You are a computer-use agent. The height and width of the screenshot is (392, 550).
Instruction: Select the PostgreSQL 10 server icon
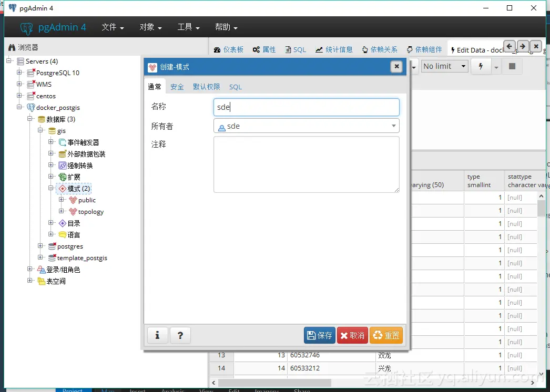tap(31, 73)
